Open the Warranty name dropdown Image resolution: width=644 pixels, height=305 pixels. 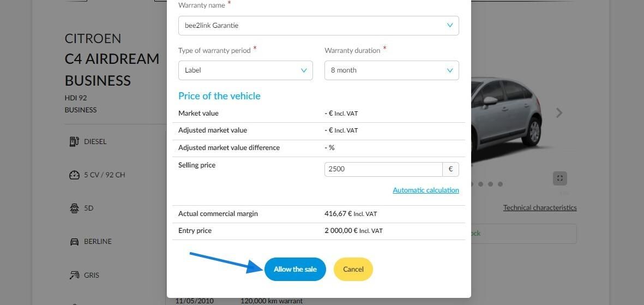(318, 26)
